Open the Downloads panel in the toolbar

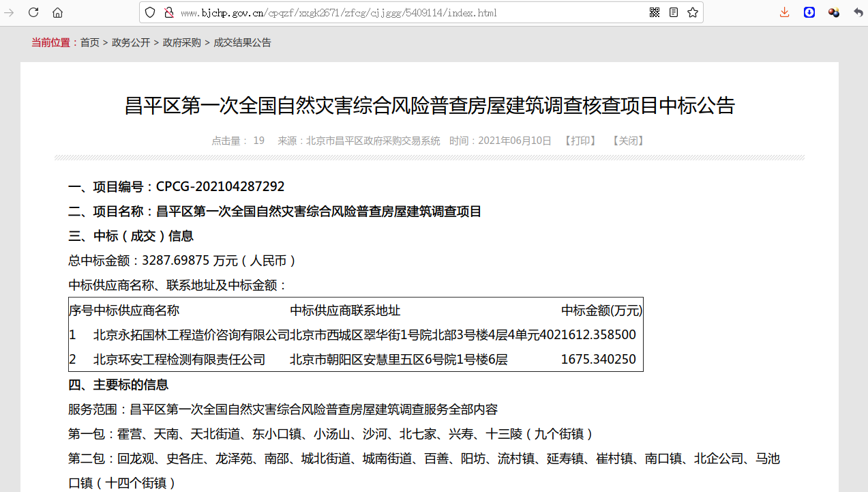click(x=784, y=12)
